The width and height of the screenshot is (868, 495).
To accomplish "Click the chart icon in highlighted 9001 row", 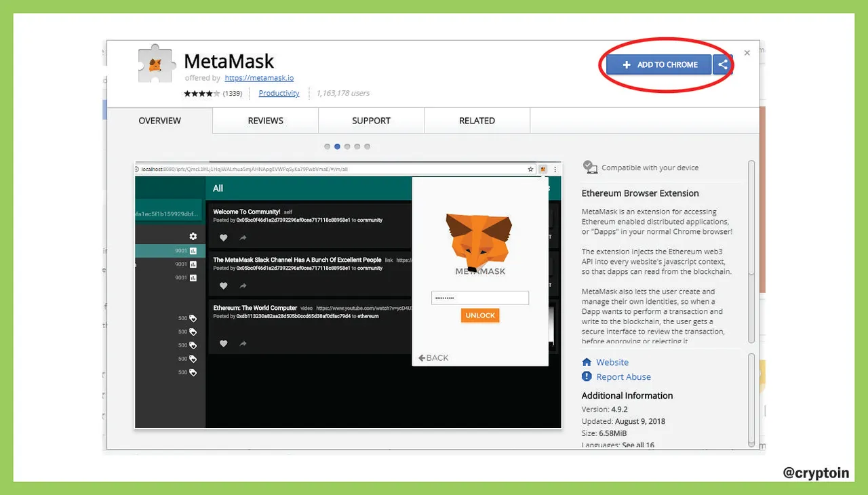I will pyautogui.click(x=193, y=251).
